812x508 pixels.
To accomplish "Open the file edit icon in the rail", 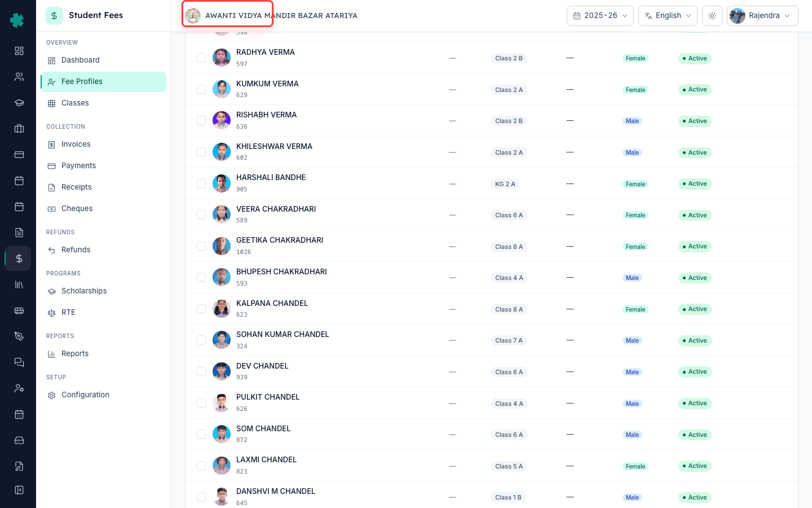I will [x=19, y=466].
